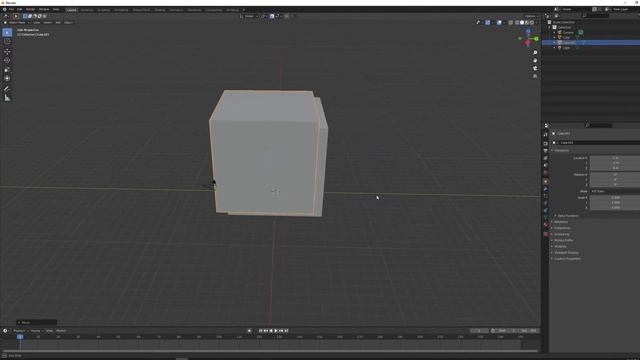Screen dimensions: 640x360
Task: Select the Move tool
Action: point(7,52)
